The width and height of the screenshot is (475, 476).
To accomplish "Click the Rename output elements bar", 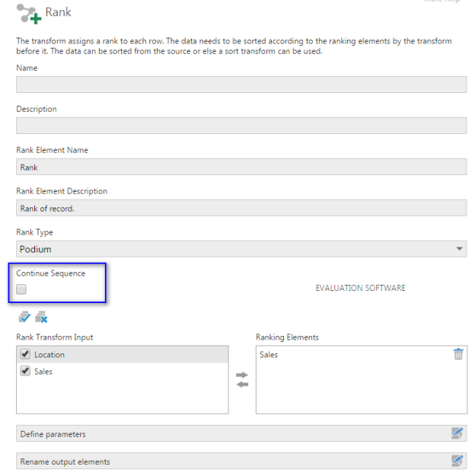I will pyautogui.click(x=228, y=461).
